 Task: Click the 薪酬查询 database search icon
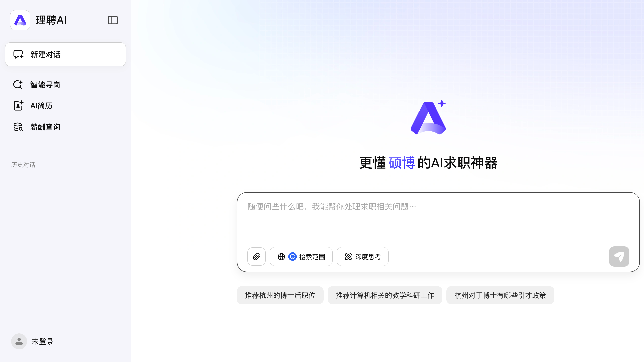coord(18,127)
